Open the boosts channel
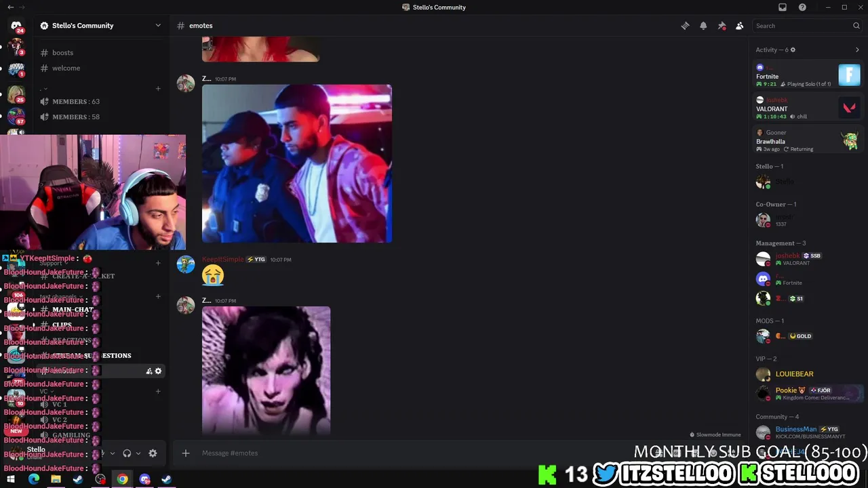This screenshot has width=868, height=488. click(x=100, y=53)
